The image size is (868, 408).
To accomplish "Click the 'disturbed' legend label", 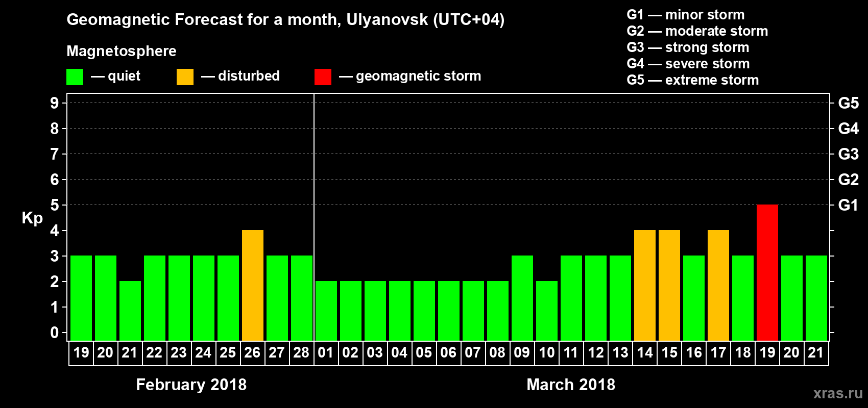I will click(x=249, y=76).
